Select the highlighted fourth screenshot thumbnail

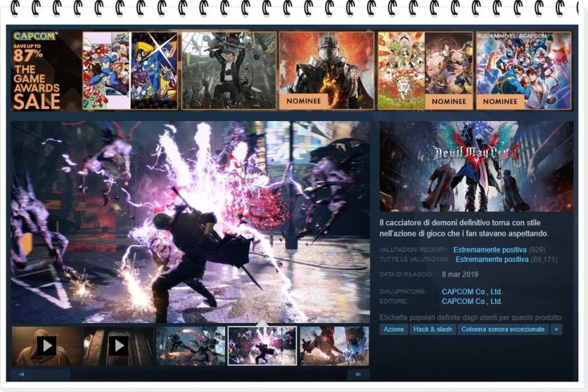(262, 346)
